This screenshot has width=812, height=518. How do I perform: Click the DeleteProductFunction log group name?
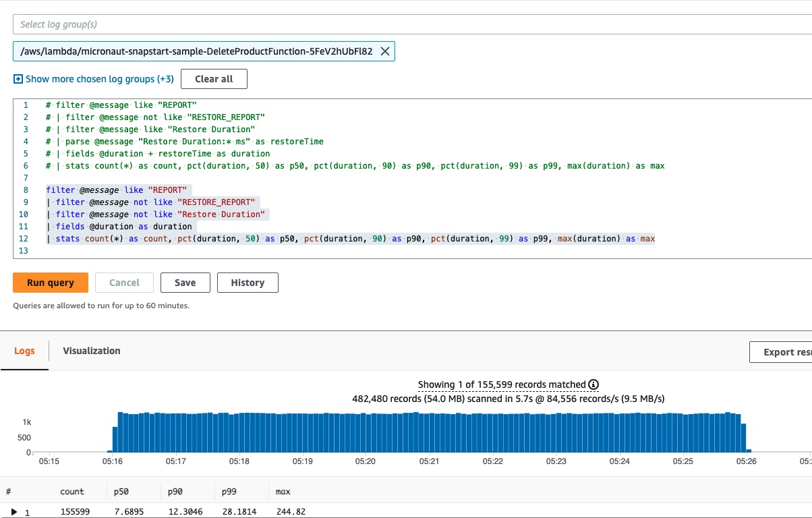(x=196, y=51)
